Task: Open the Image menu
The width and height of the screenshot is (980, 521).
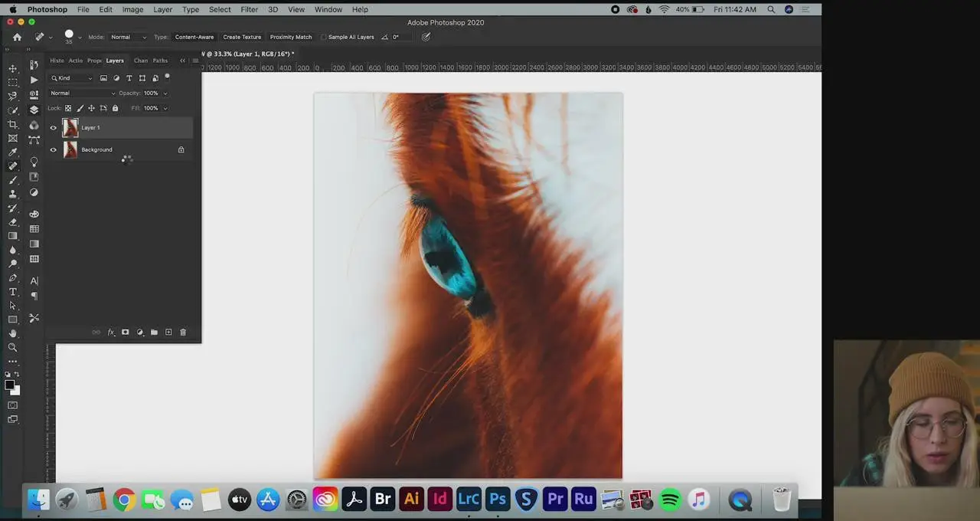Action: tap(132, 9)
